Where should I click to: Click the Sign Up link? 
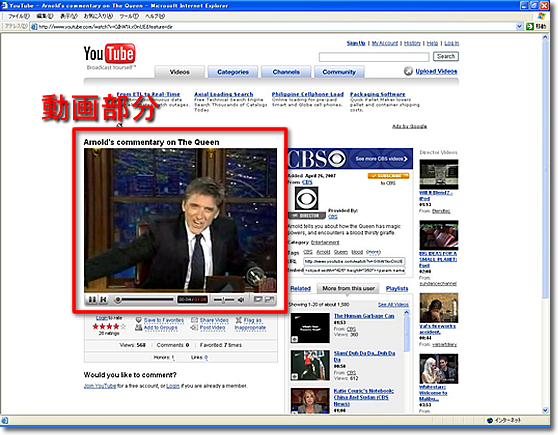[x=356, y=43]
